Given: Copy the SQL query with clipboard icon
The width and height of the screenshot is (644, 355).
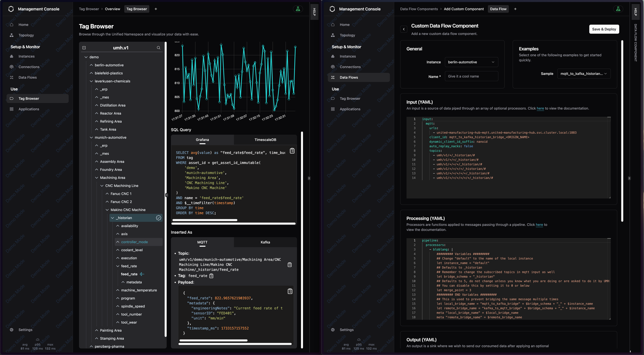Looking at the screenshot, I should (292, 151).
